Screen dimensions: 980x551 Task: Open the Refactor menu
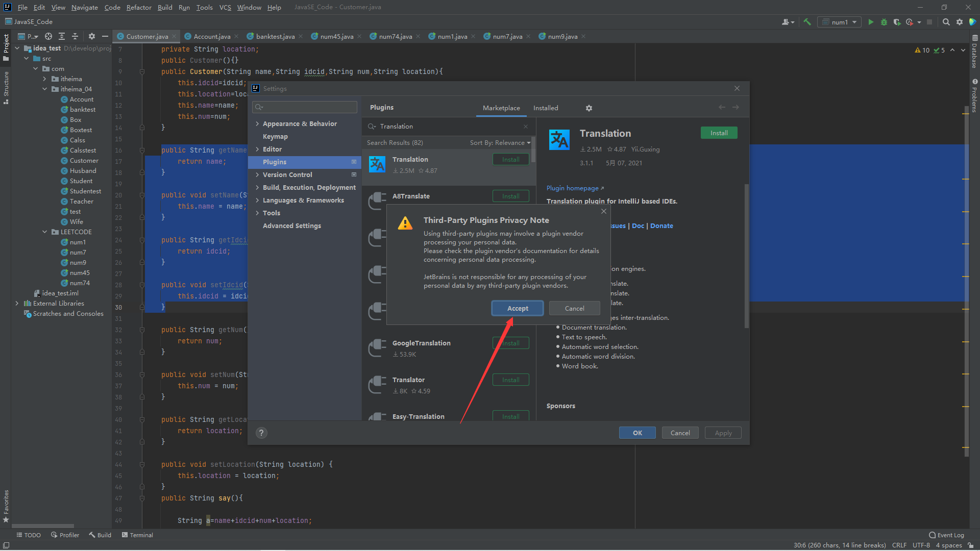point(139,7)
